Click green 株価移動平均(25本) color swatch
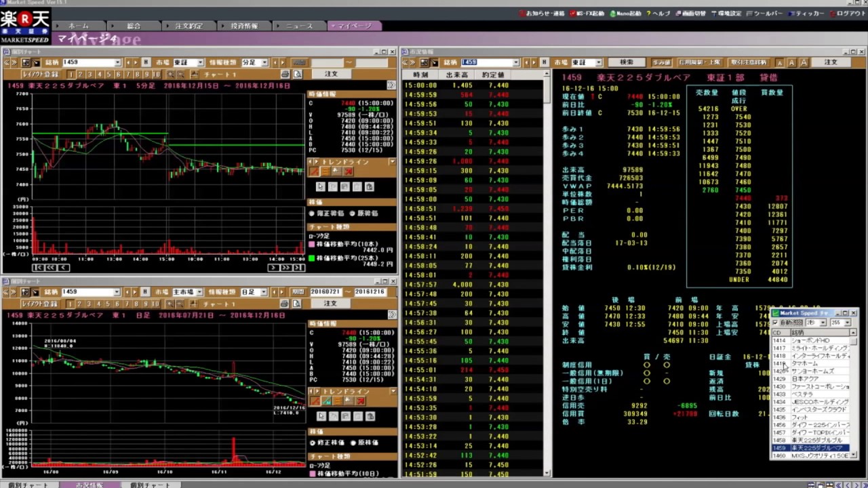868x488 pixels. pyautogui.click(x=312, y=258)
